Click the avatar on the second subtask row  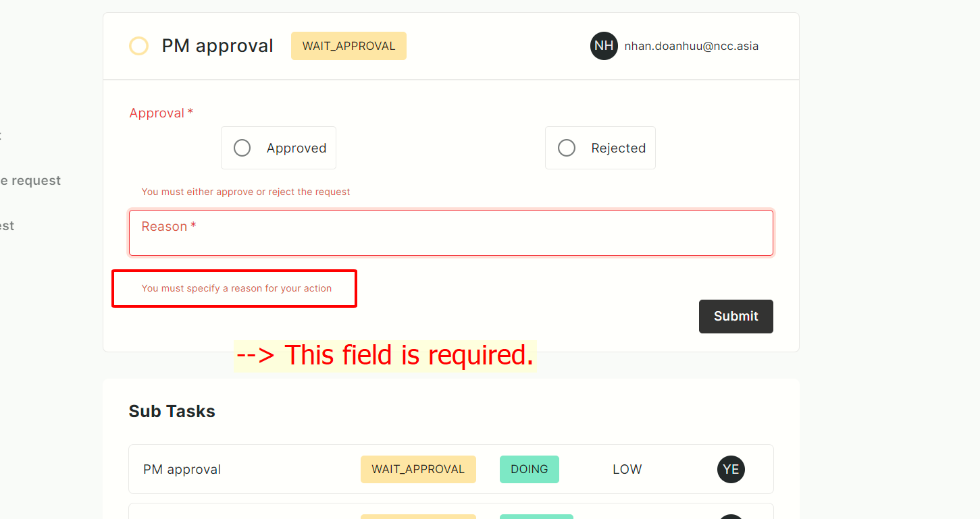[731, 516]
